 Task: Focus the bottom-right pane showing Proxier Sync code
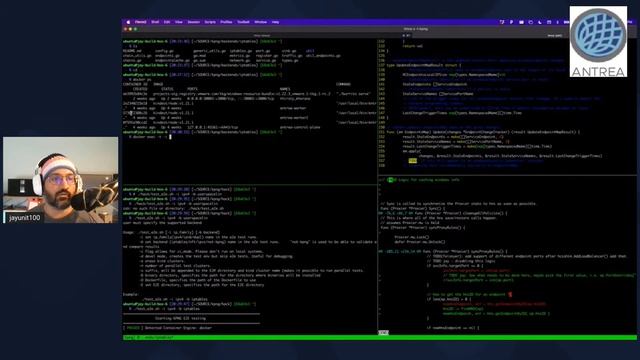[x=507, y=256]
